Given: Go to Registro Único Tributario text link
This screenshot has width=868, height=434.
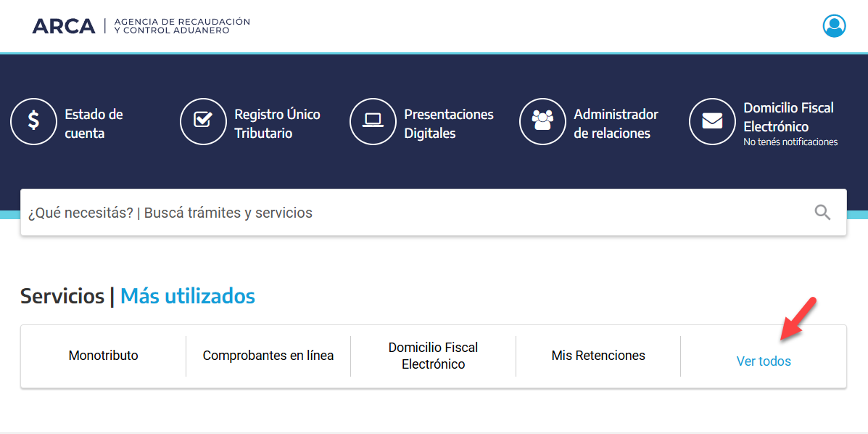Looking at the screenshot, I should [277, 124].
